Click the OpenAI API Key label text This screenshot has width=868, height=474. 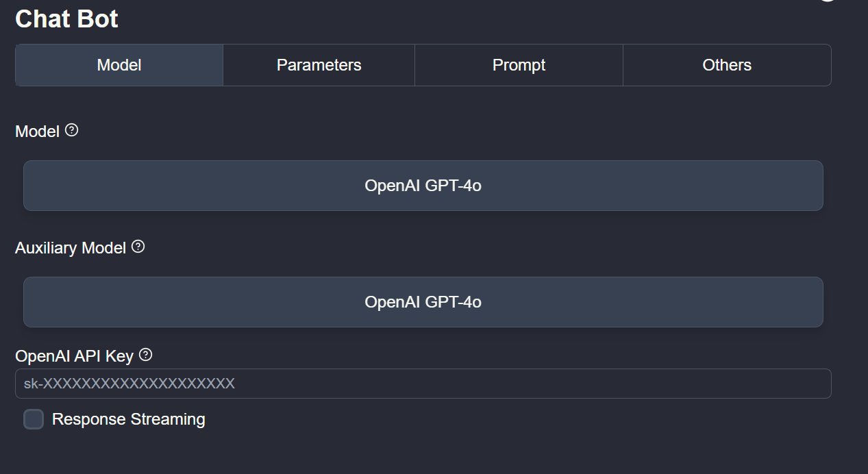tap(74, 356)
